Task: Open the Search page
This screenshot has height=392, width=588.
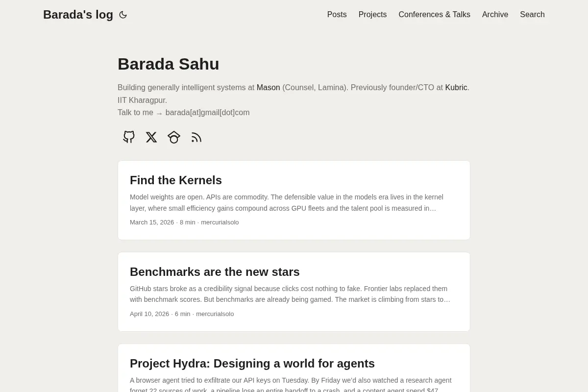Action: click(x=532, y=15)
